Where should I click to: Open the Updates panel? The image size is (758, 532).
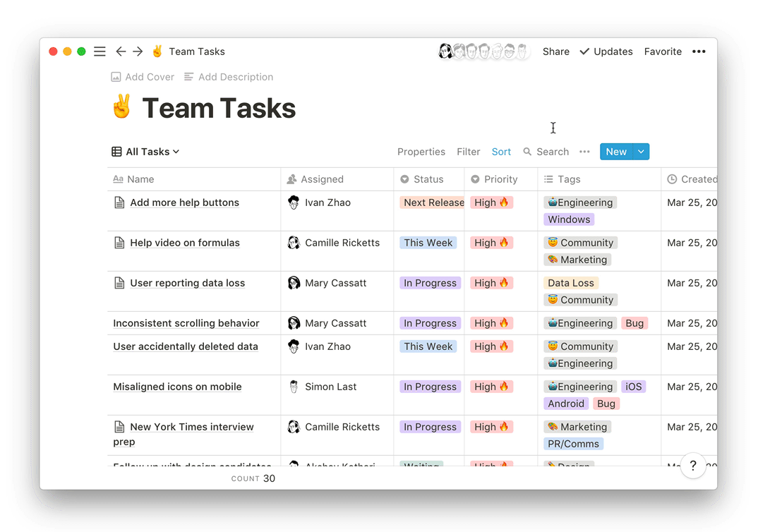606,52
